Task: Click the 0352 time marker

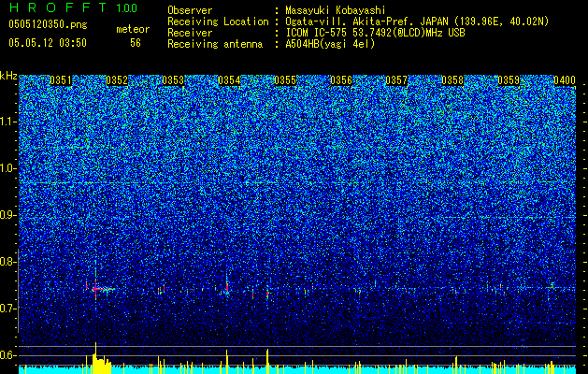Action: pos(117,80)
